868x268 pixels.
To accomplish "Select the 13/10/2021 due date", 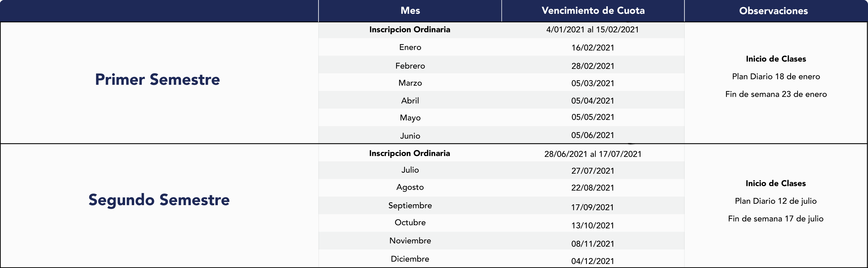I will [x=593, y=225].
